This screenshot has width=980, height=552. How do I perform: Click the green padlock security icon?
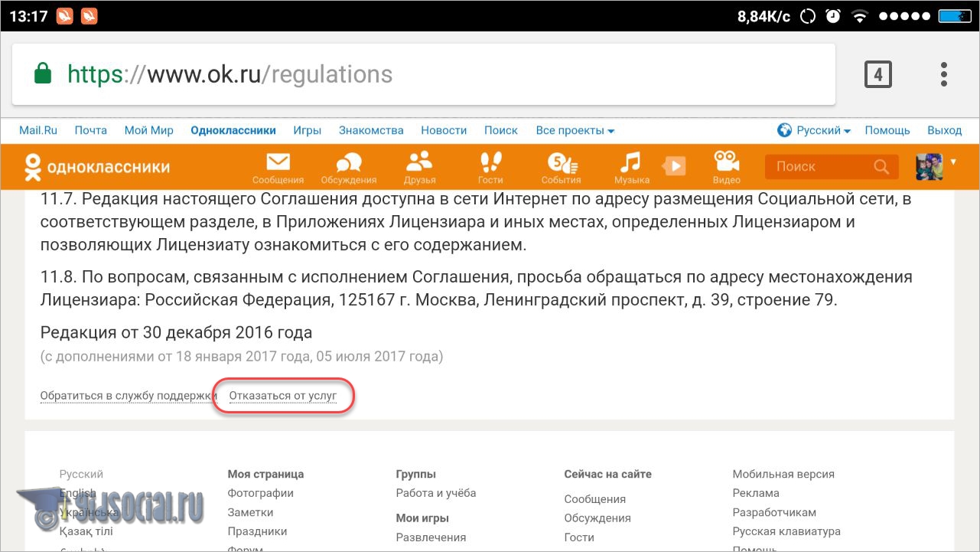[43, 73]
